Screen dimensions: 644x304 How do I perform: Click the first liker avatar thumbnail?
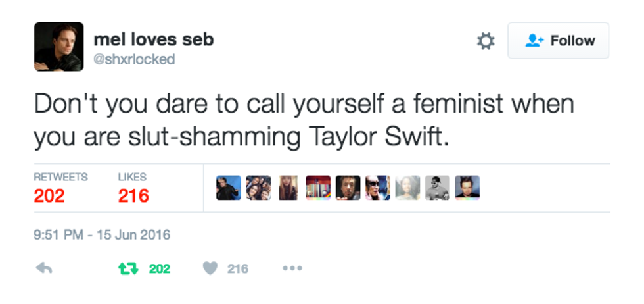229,188
